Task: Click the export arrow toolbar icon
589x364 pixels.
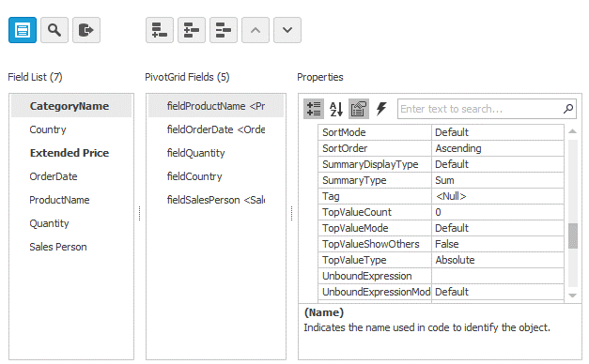Action: point(86,30)
